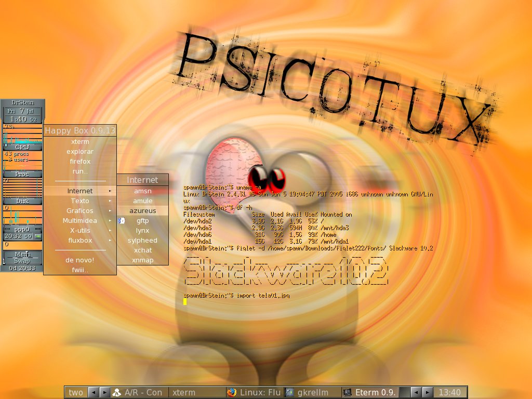
Task: Launch azureus from the Internet menu
Action: click(143, 211)
